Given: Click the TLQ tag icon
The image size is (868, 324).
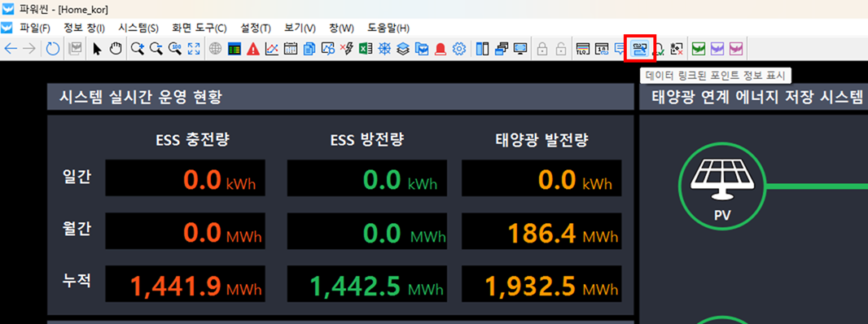Looking at the screenshot, I should [583, 50].
